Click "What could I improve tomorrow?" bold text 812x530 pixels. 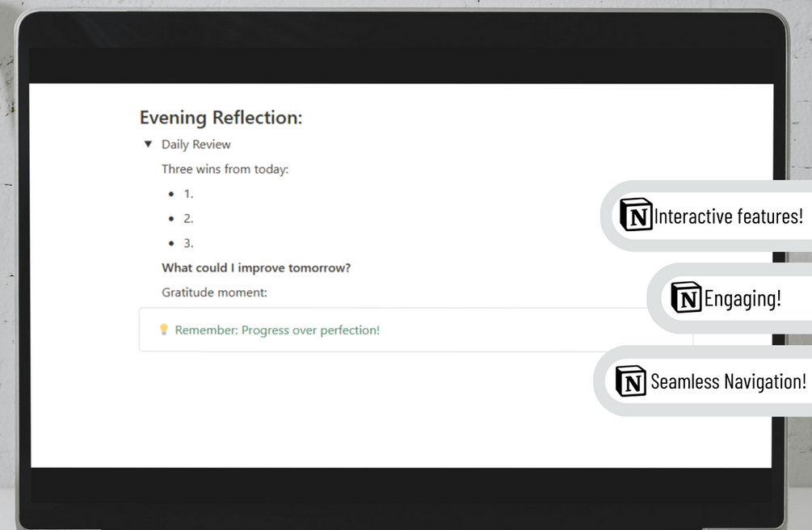point(256,267)
